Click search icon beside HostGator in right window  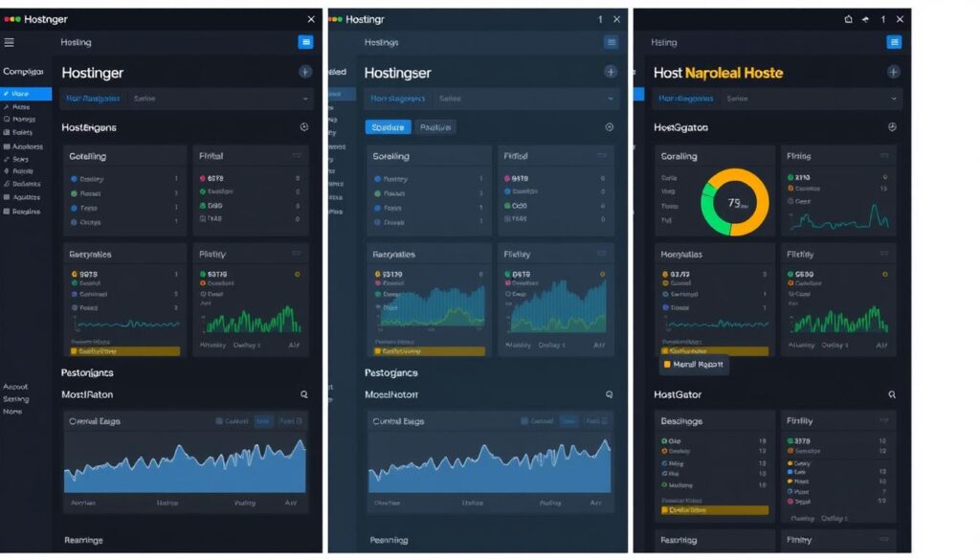click(x=892, y=394)
